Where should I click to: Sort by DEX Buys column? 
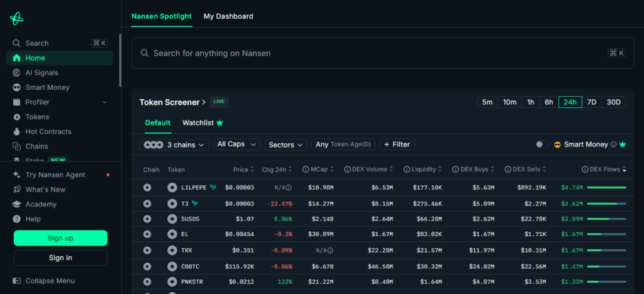coord(473,170)
